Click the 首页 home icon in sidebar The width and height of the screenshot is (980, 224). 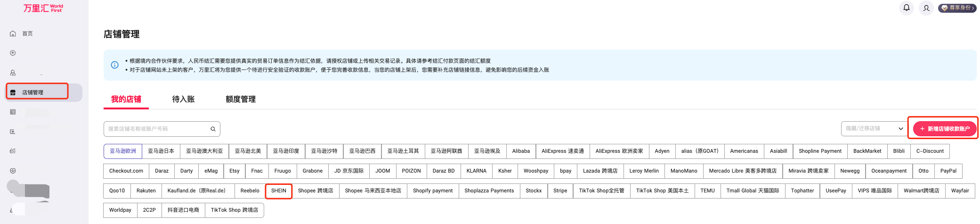[x=13, y=33]
